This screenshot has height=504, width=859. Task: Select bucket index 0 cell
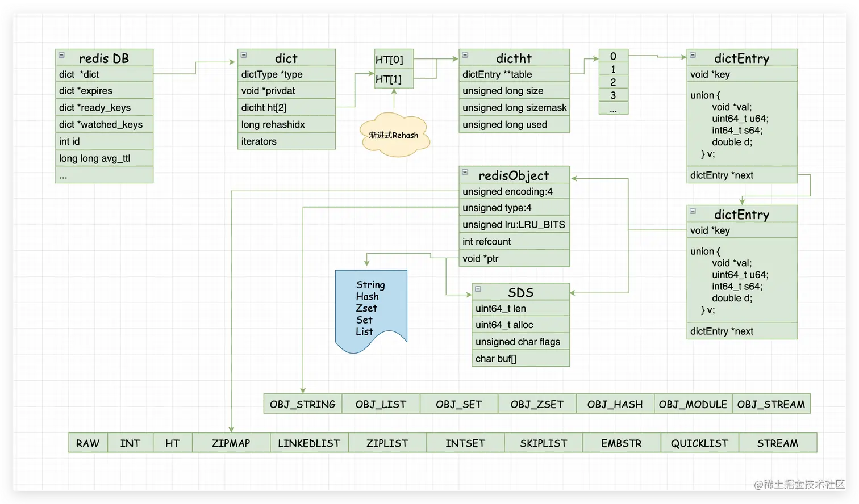(614, 56)
